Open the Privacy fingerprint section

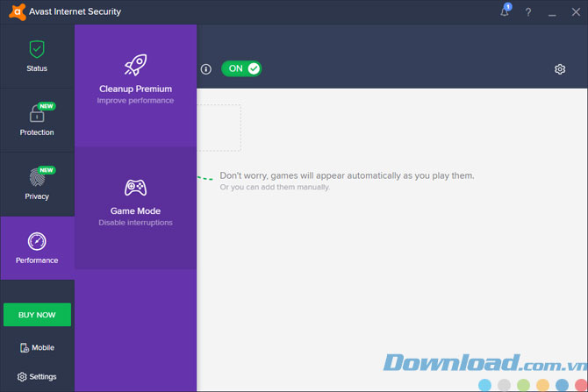coord(37,184)
